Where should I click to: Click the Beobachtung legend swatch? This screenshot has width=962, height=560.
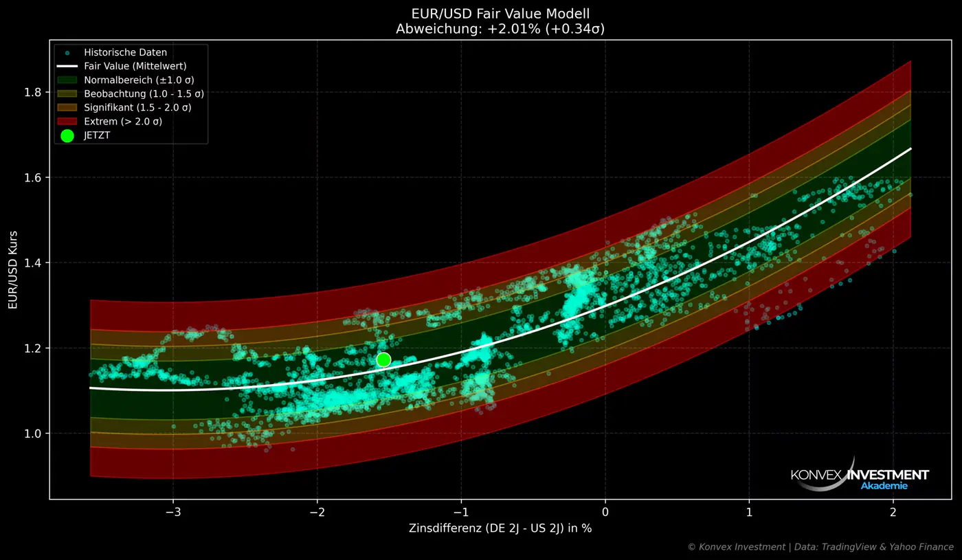pos(67,93)
